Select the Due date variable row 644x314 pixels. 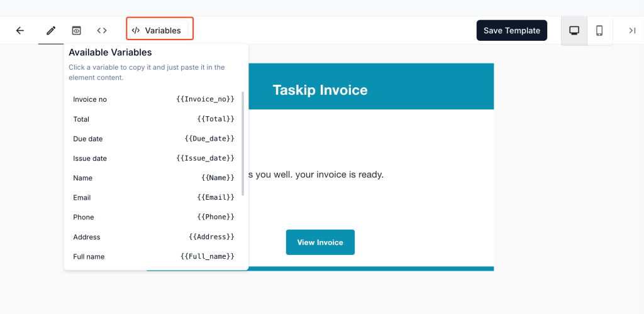coord(153,139)
